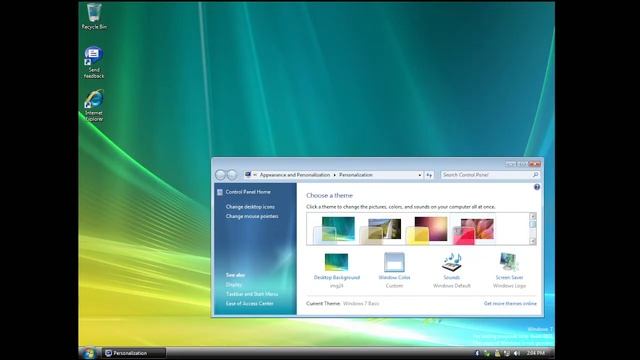Click the search magnifier icon
Viewport: 640px width, 360px height.
click(536, 175)
